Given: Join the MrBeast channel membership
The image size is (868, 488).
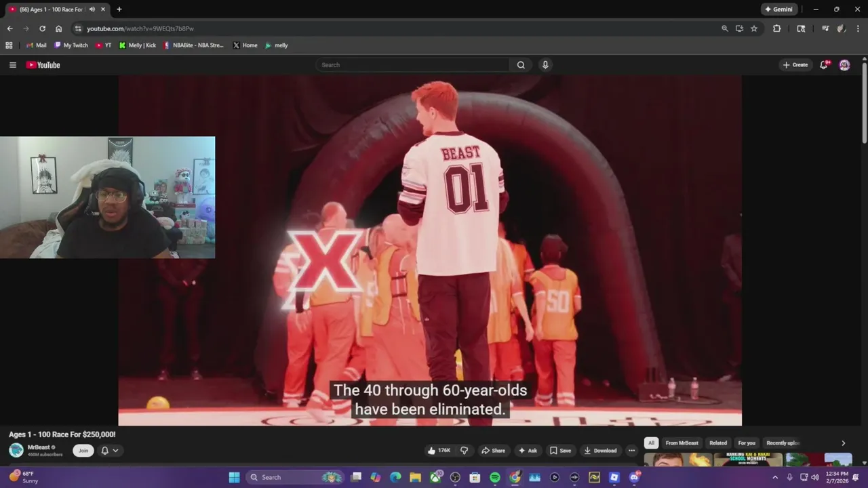Looking at the screenshot, I should [x=83, y=451].
